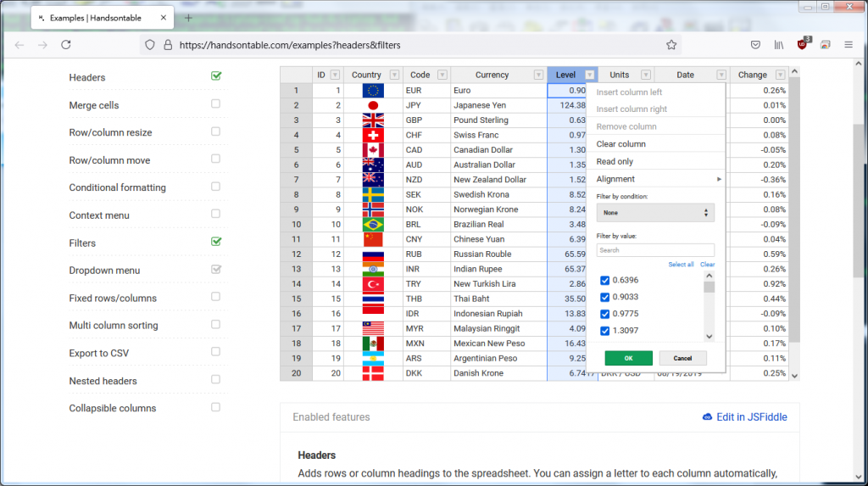Expand the Alignment submenu
The width and height of the screenshot is (868, 486).
(x=655, y=179)
